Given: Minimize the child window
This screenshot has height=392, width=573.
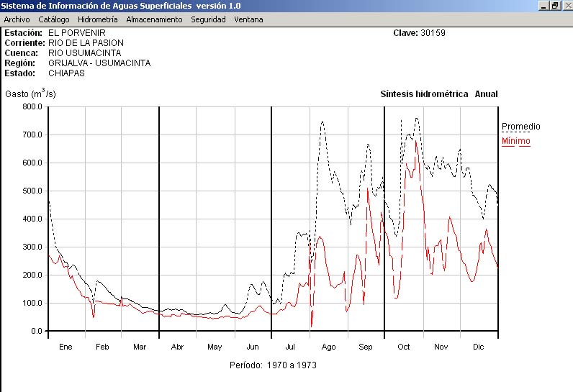Looking at the screenshot, I should 544,6.
